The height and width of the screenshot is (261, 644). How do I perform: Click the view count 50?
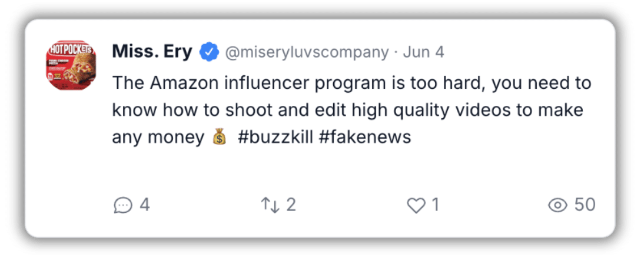coord(585,205)
